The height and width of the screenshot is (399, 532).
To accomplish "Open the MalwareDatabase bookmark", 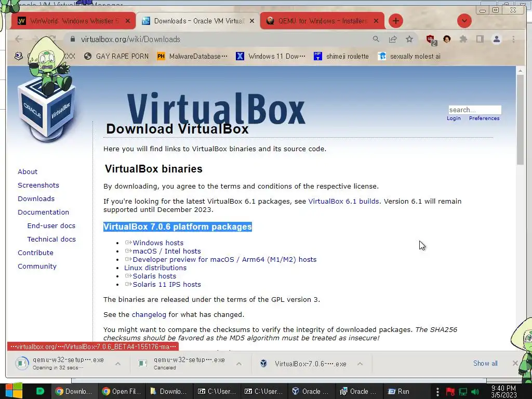I will click(192, 56).
